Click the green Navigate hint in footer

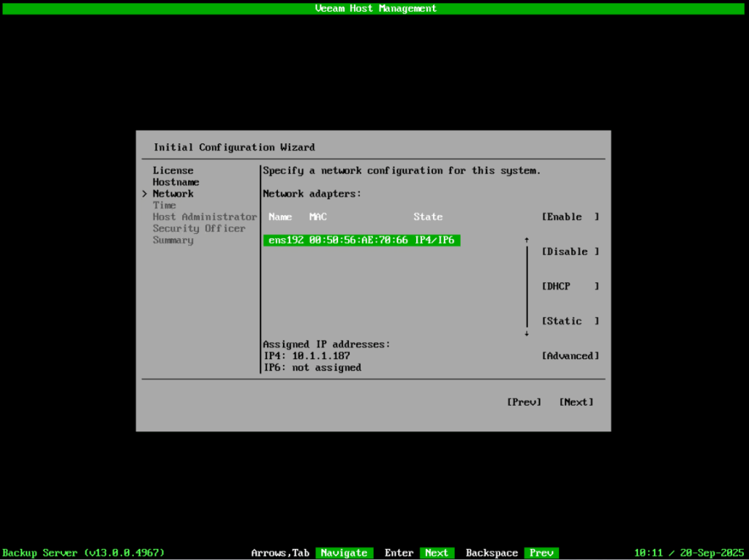pos(344,553)
